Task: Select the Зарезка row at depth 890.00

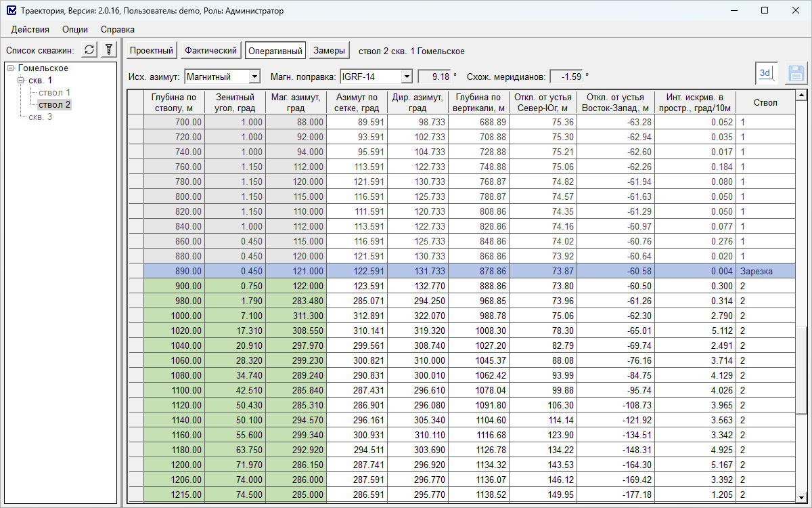Action: coord(433,271)
